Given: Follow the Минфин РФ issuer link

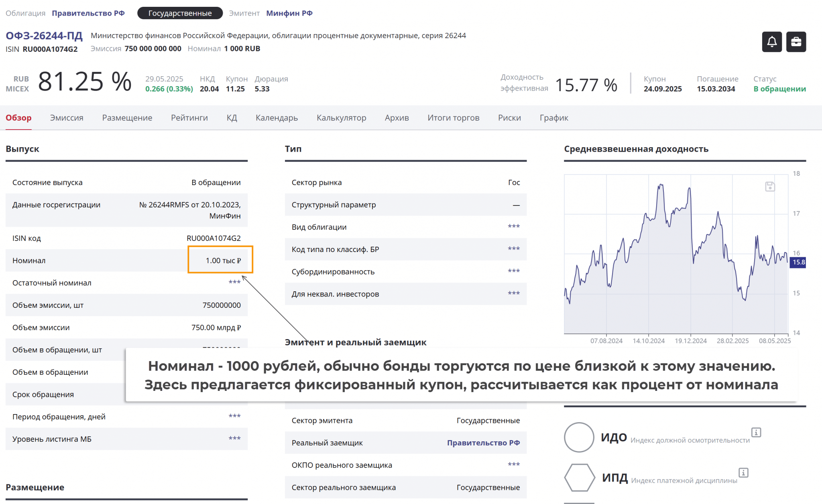Looking at the screenshot, I should tap(289, 13).
